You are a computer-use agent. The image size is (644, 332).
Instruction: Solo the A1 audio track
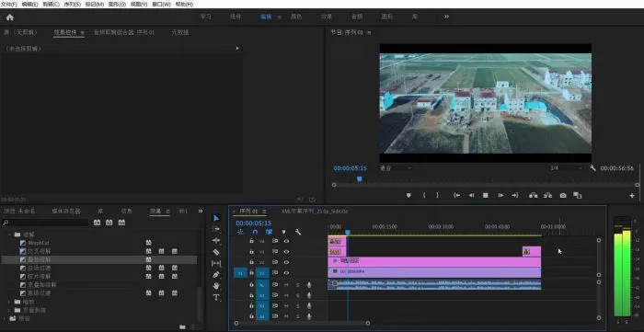298,284
